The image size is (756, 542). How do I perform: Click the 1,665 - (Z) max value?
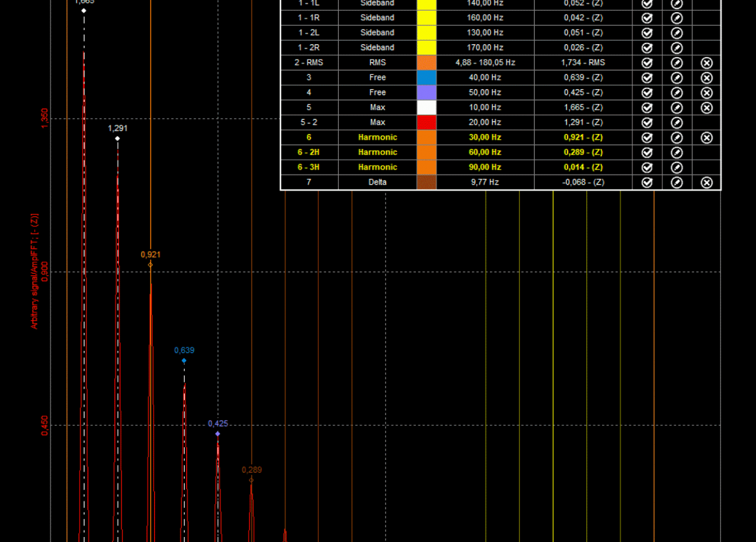(x=583, y=108)
